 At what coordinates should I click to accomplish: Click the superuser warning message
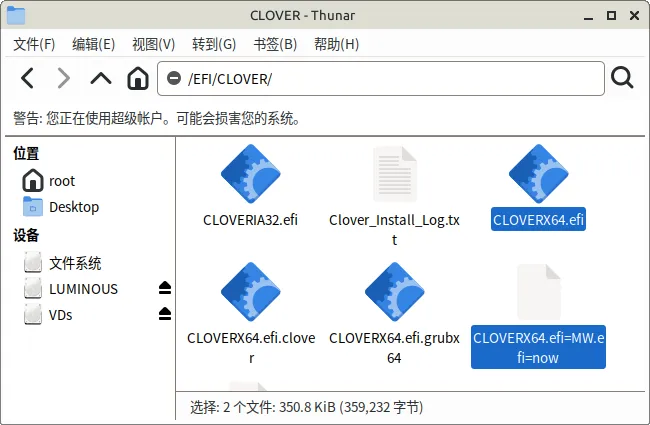[x=156, y=119]
